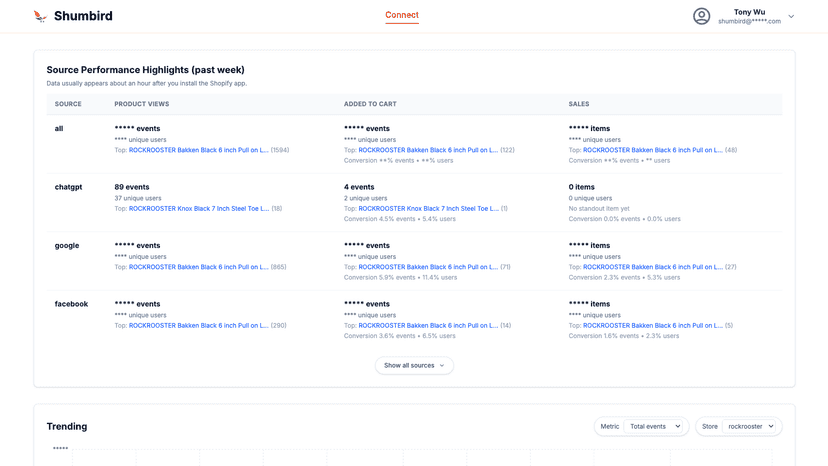Select the 'chatgpt' source row label
This screenshot has width=828, height=466.
point(68,187)
